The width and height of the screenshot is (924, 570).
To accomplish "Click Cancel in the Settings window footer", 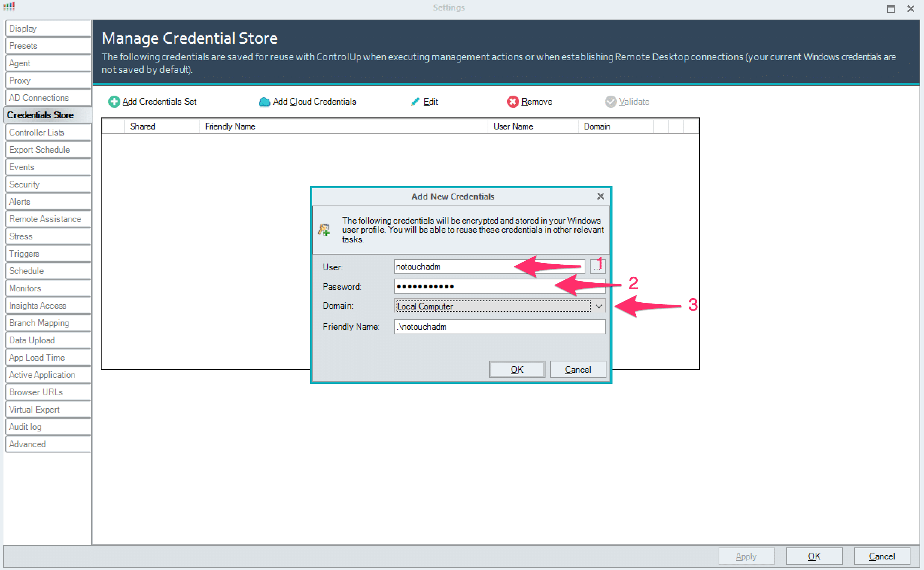I will (882, 556).
